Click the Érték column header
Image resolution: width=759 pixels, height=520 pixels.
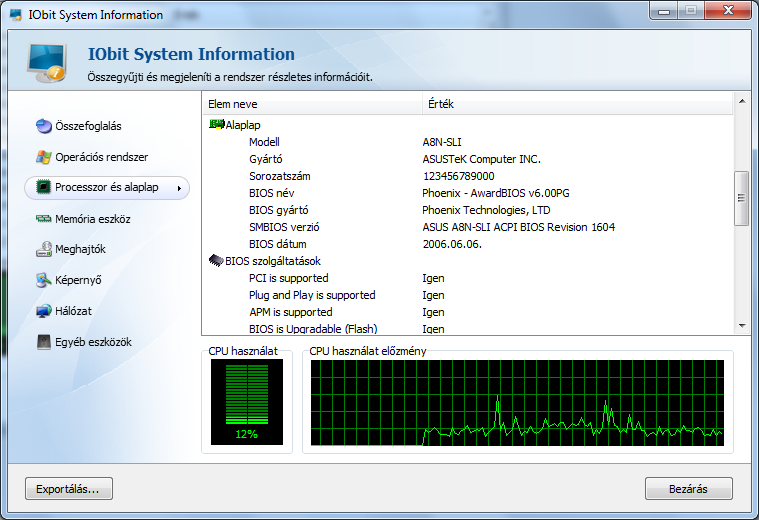pyautogui.click(x=577, y=104)
